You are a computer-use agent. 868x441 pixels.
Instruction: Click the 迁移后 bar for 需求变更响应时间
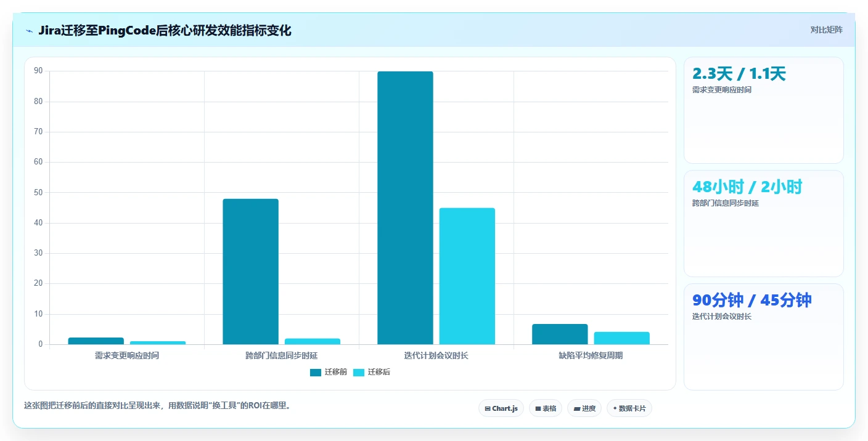(158, 342)
